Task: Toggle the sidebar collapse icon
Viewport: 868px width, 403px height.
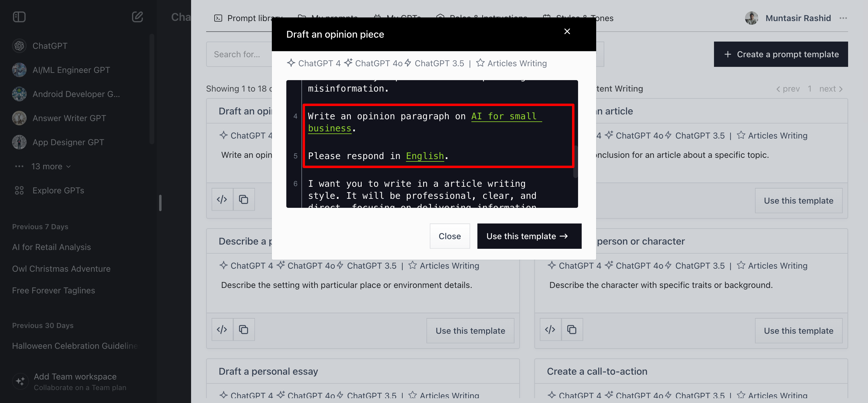Action: (x=19, y=17)
